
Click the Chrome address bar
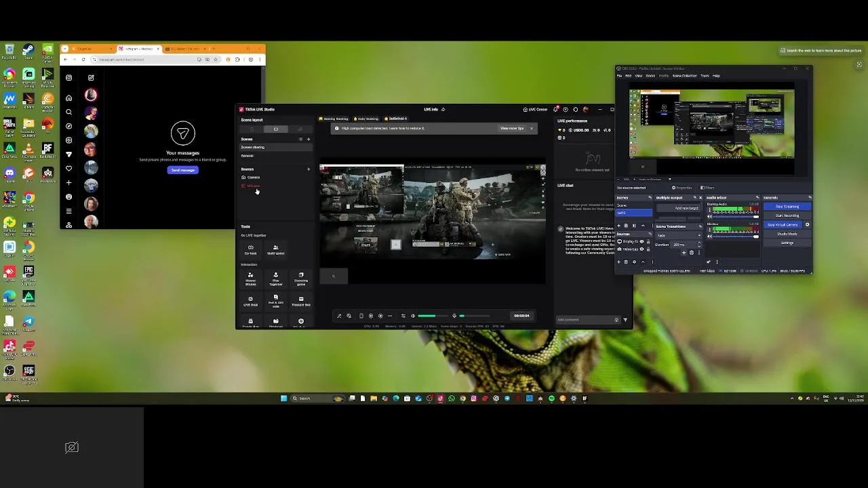point(155,60)
